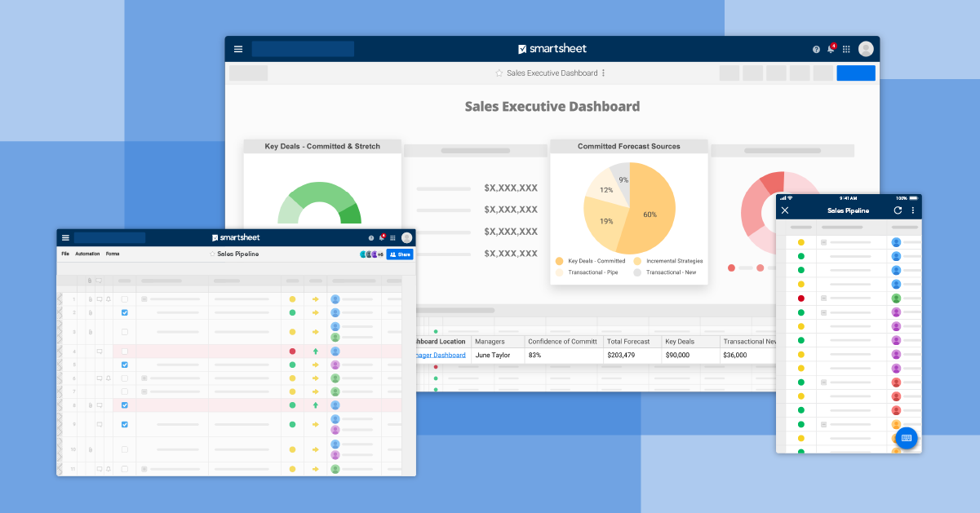The width and height of the screenshot is (980, 513).
Task: Open the notifications bell with the red badge
Action: point(830,49)
